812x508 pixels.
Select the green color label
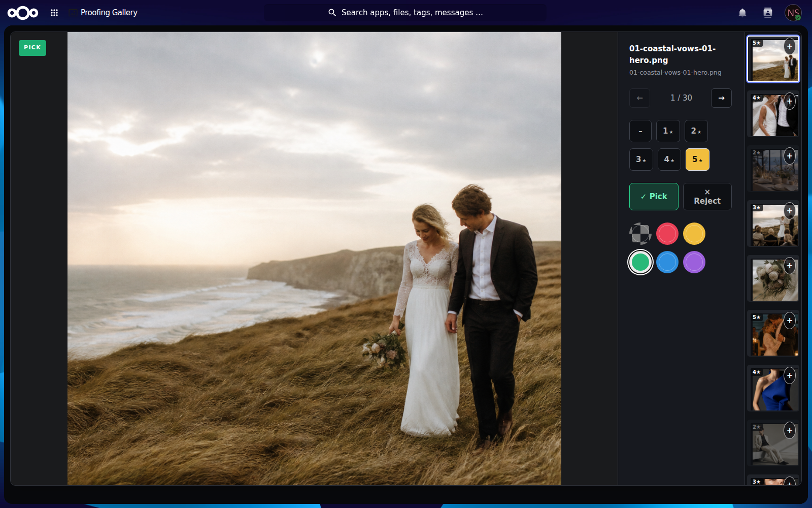point(640,262)
